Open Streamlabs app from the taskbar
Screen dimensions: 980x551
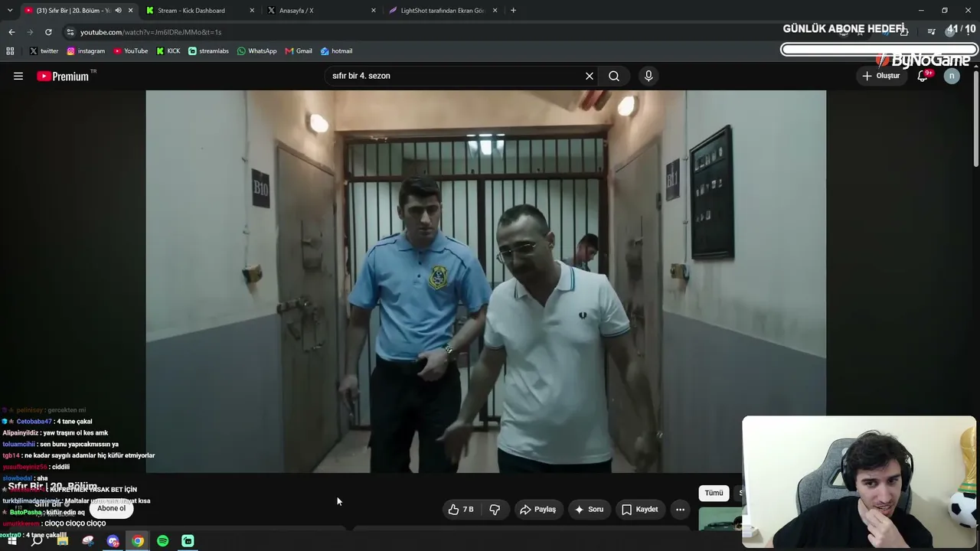pyautogui.click(x=188, y=541)
